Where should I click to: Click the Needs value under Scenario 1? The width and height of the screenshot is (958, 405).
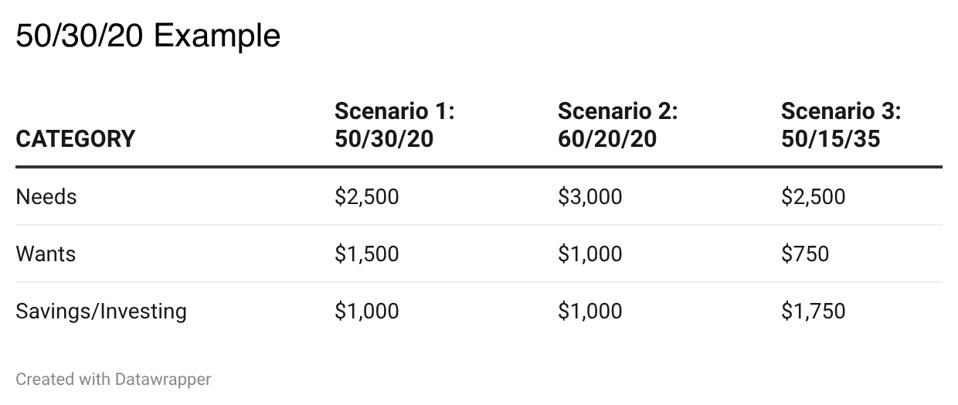point(366,197)
